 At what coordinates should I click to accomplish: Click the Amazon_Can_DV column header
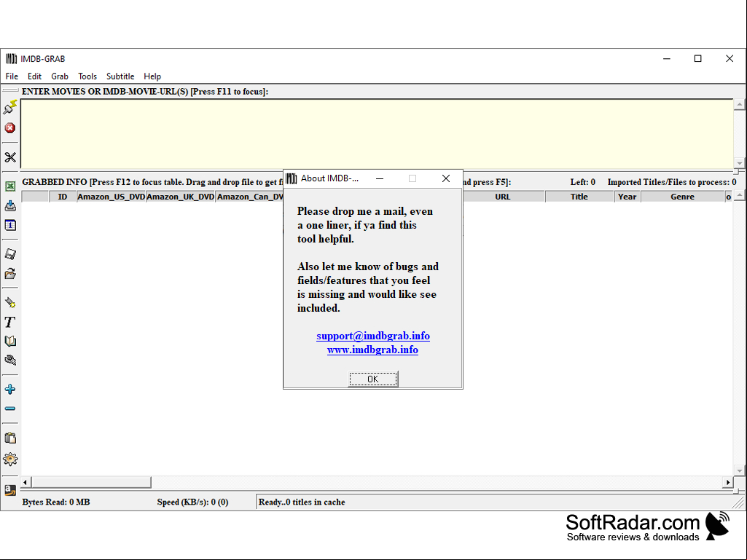250,197
